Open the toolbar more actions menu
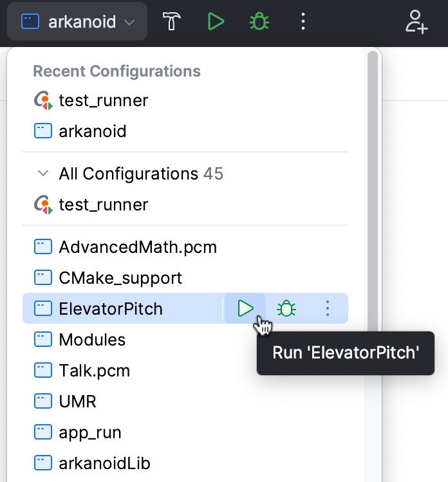This screenshot has height=482, width=448. (303, 22)
